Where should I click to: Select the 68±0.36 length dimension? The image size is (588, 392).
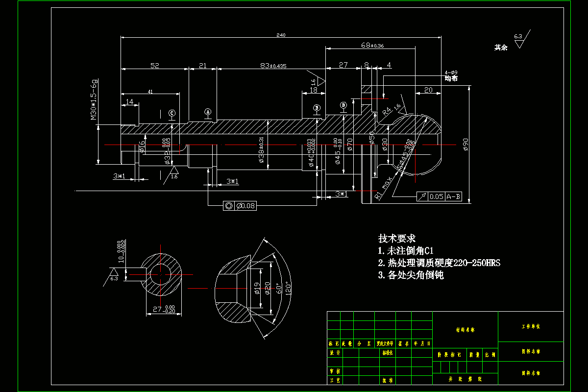click(x=372, y=46)
